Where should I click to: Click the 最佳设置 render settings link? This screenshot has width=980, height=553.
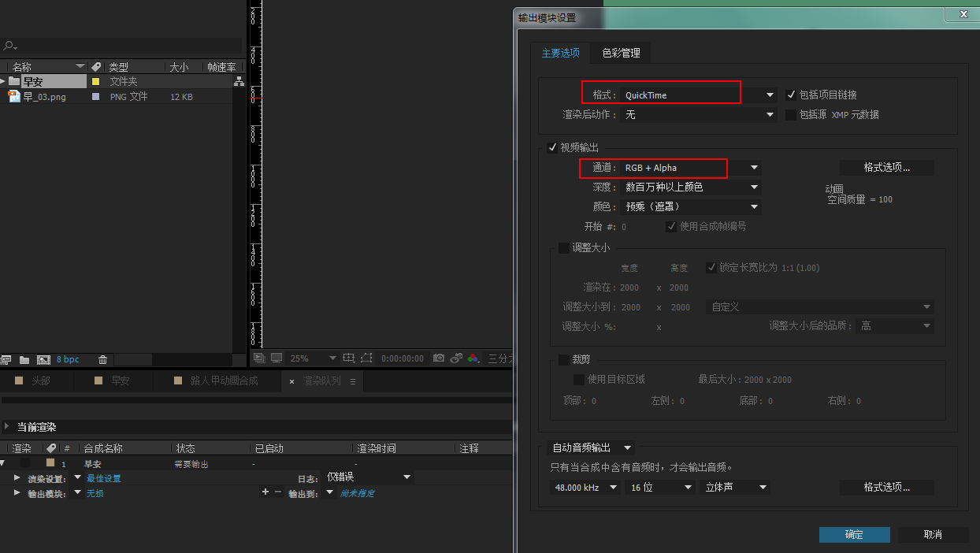click(103, 478)
